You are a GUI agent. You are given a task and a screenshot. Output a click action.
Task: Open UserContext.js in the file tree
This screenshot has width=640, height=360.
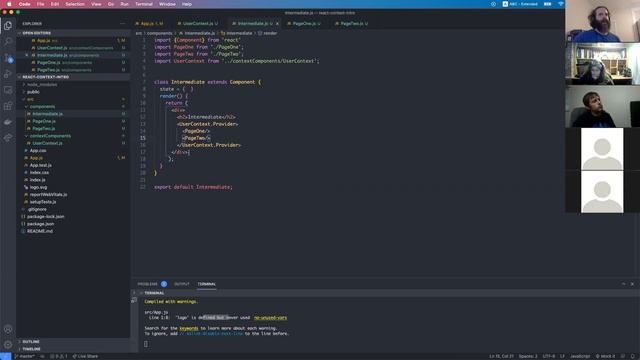(x=73, y=143)
